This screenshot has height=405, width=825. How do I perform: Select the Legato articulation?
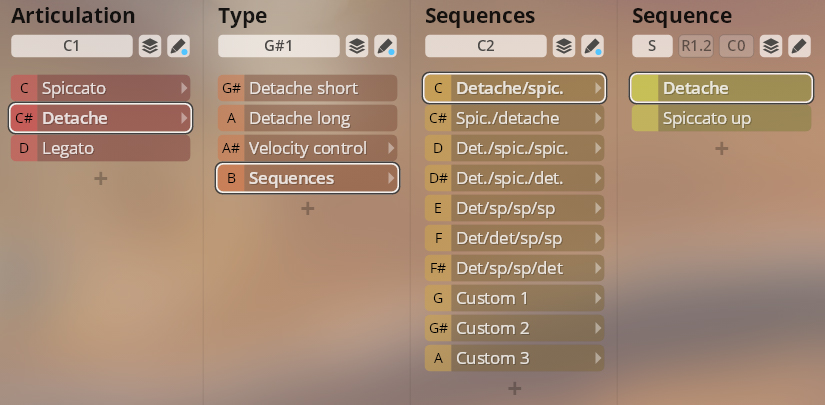pos(100,148)
